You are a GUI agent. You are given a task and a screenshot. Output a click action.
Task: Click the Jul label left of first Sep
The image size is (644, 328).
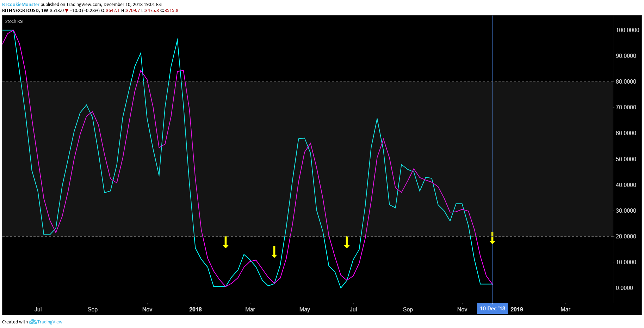tap(38, 309)
